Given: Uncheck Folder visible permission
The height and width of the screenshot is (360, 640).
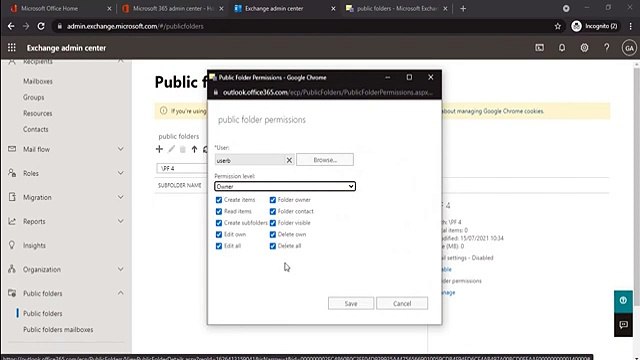Looking at the screenshot, I should pyautogui.click(x=273, y=223).
